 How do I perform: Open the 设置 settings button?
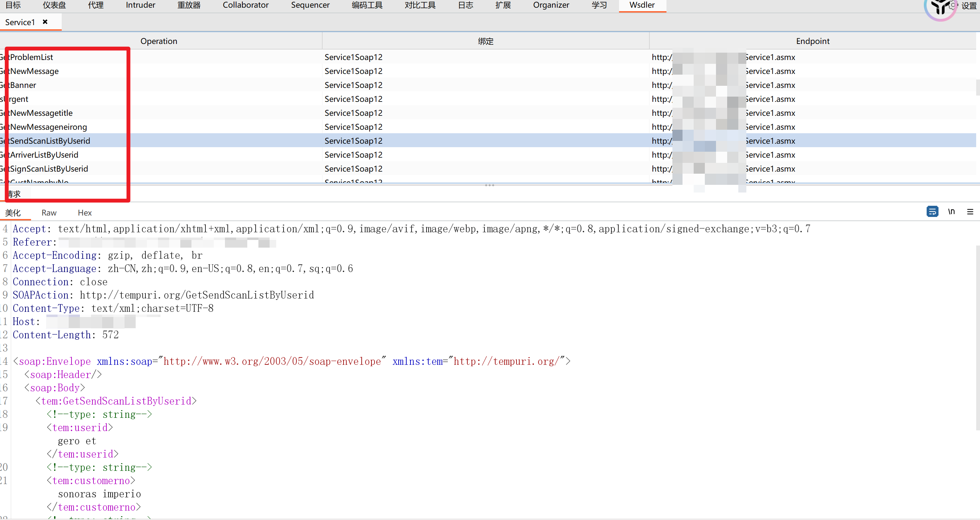coord(968,6)
